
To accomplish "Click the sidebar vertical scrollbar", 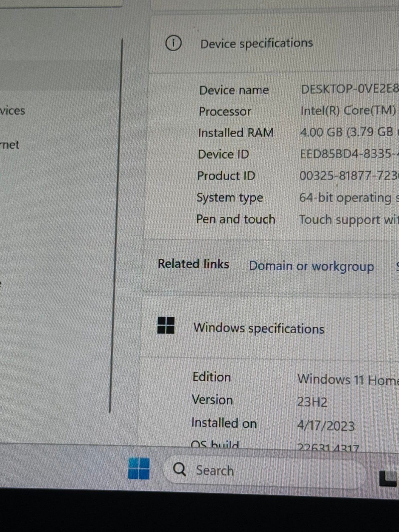I will point(116,226).
